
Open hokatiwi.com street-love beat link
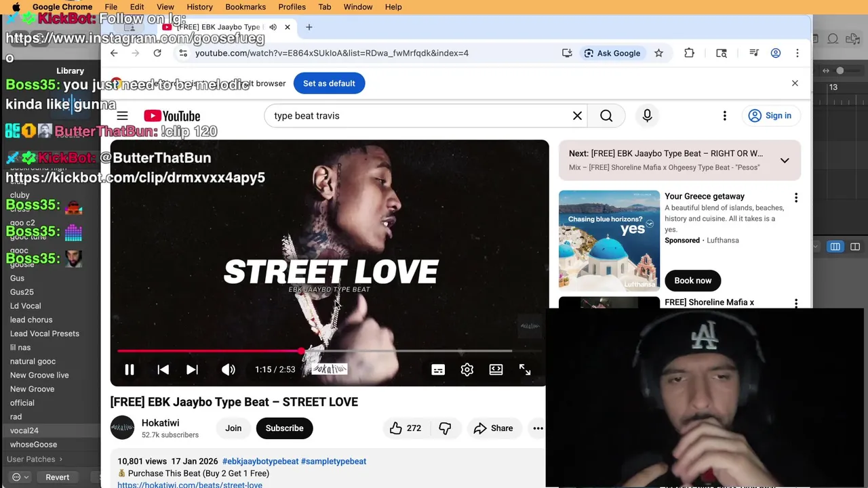(190, 485)
